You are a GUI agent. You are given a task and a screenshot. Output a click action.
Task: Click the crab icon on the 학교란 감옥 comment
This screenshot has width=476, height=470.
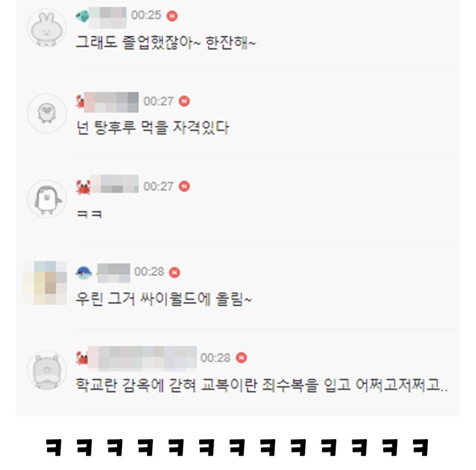pos(82,358)
